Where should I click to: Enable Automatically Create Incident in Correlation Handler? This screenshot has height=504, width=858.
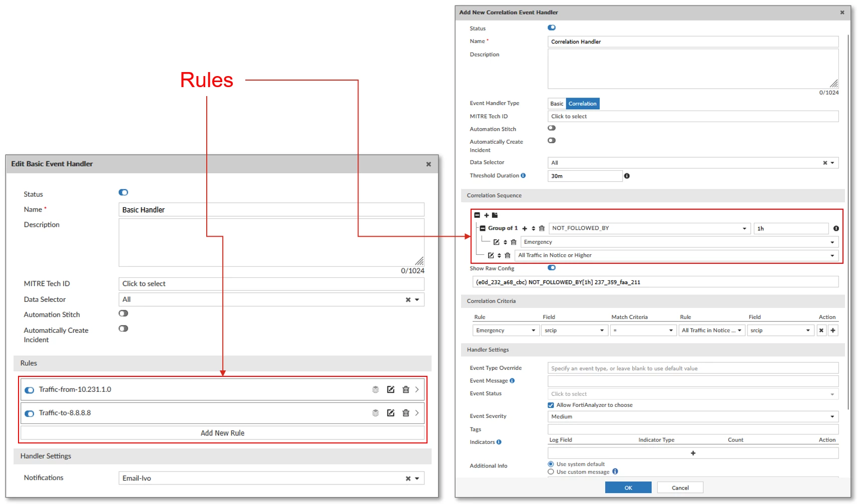click(552, 141)
